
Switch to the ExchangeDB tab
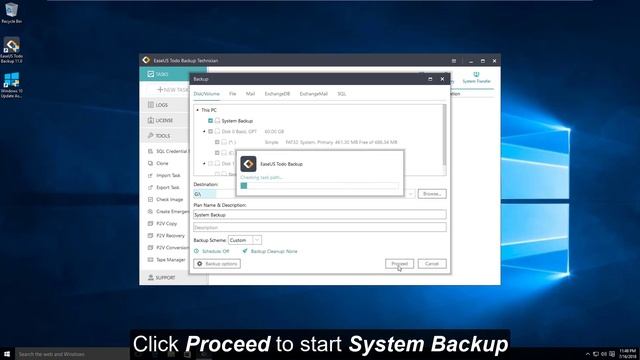click(x=277, y=94)
